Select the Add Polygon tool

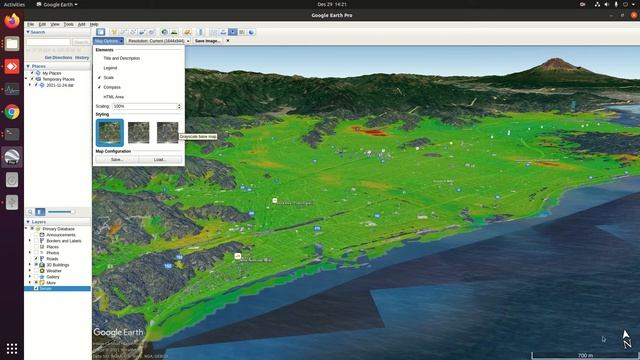click(x=123, y=32)
